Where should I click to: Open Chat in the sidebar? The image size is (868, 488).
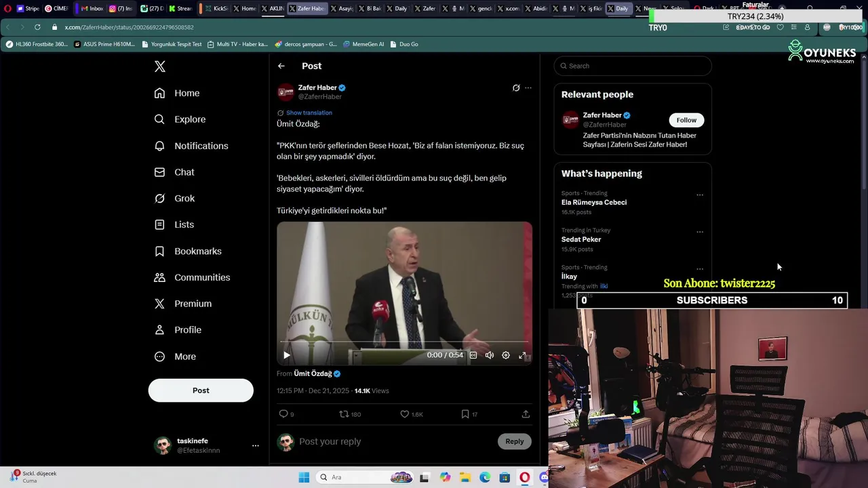pyautogui.click(x=174, y=172)
